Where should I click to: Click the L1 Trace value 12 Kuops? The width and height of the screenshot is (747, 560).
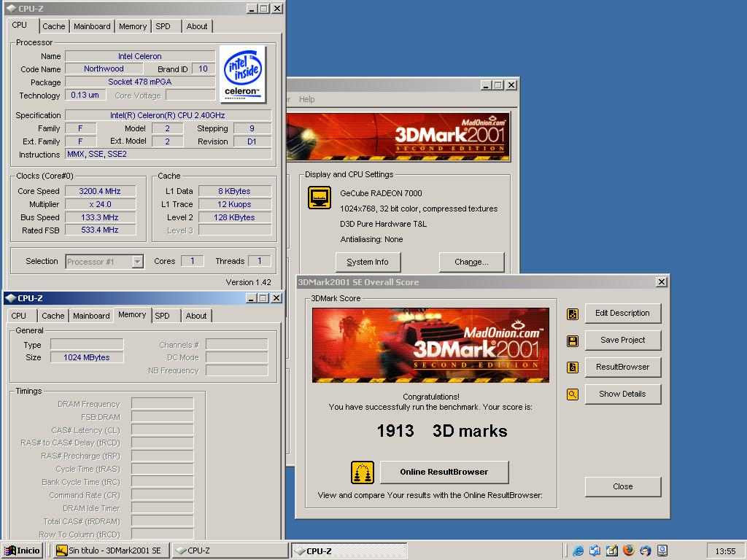tap(235, 204)
